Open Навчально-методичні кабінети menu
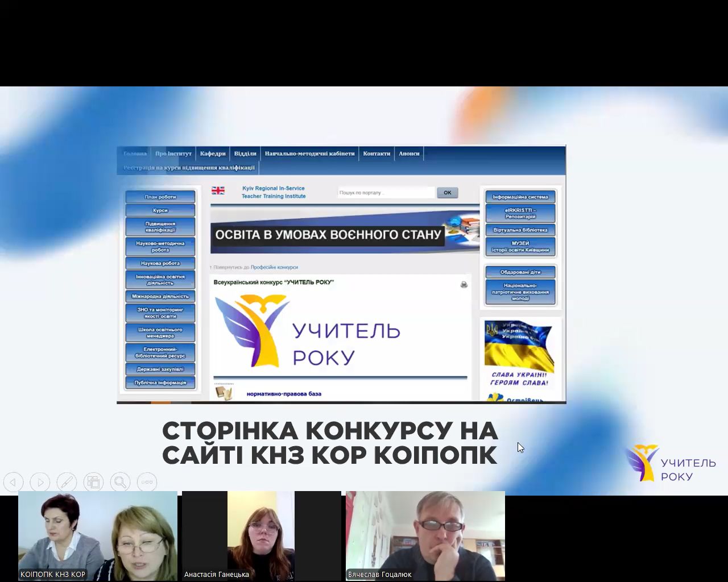Image resolution: width=728 pixels, height=582 pixels. tap(309, 153)
